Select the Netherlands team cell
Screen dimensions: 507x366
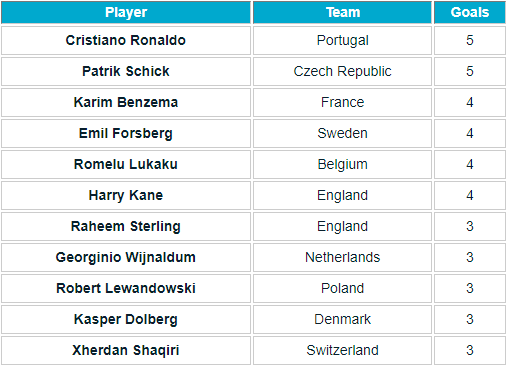coord(342,257)
